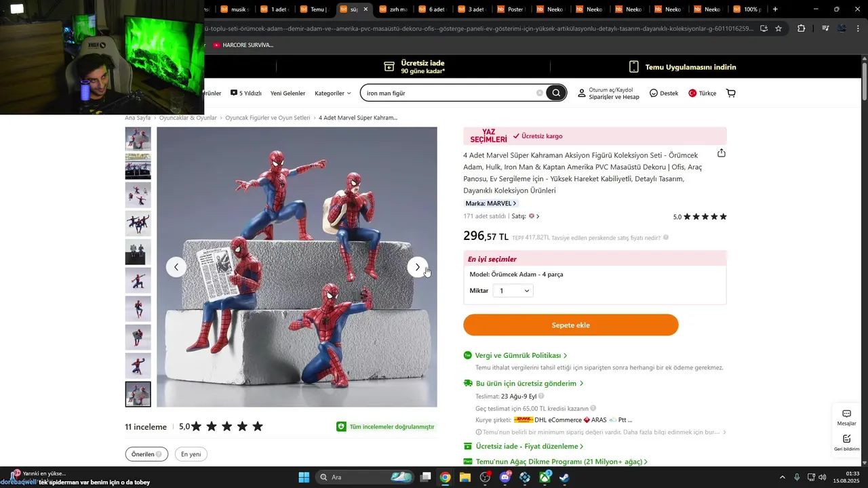
Task: Open the Chrome media control icon
Action: click(x=825, y=28)
